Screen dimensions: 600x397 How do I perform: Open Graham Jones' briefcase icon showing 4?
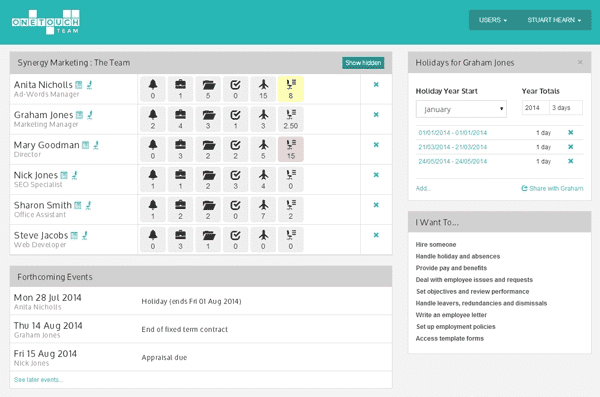[x=180, y=119]
